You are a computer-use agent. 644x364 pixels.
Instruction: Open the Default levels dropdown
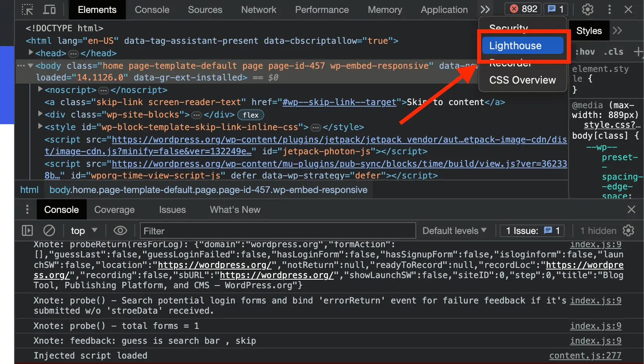coord(454,231)
